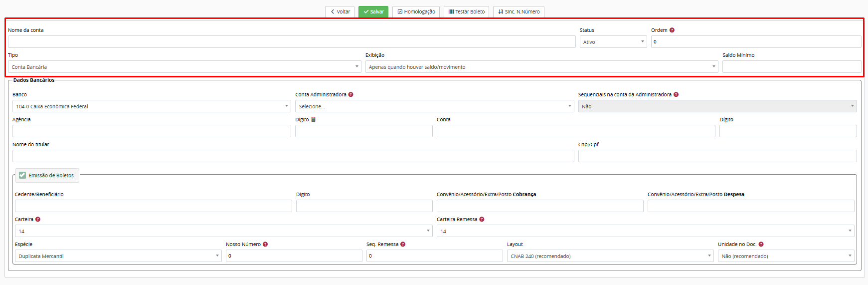
Task: Open the Exibição dropdown
Action: tap(541, 67)
